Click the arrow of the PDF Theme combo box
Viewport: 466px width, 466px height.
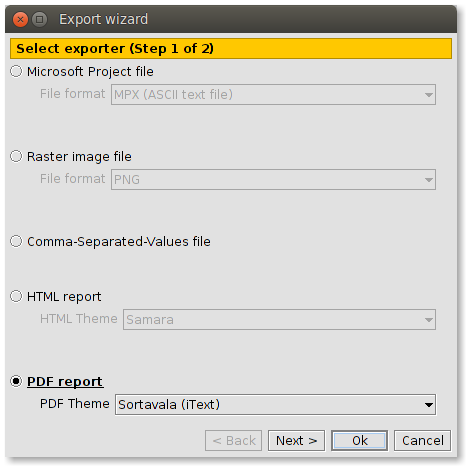(429, 405)
